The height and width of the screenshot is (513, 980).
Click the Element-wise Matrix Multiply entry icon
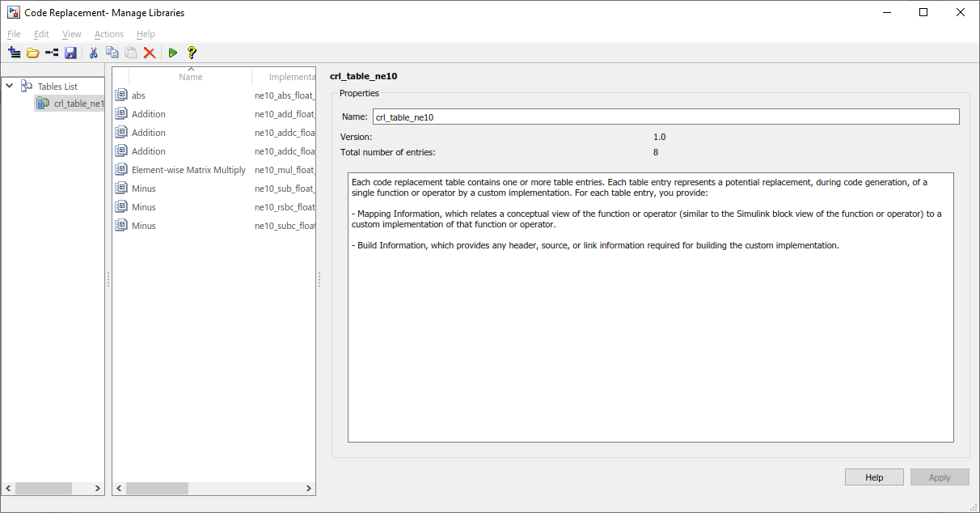[x=121, y=169]
